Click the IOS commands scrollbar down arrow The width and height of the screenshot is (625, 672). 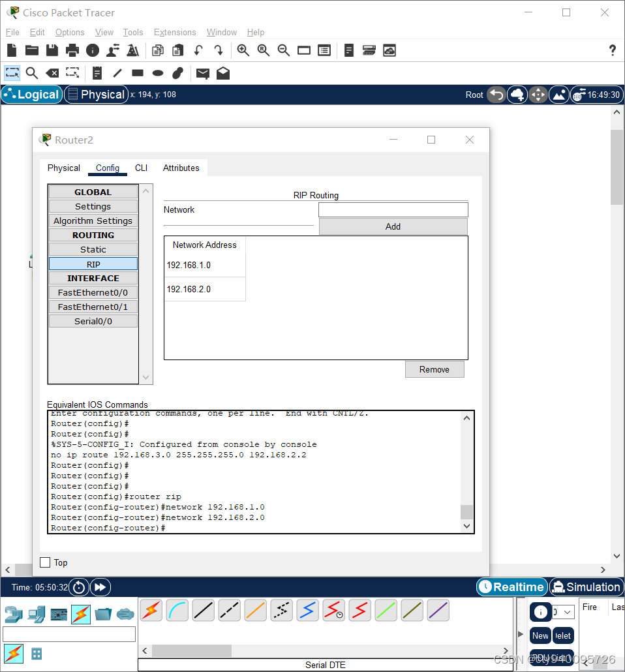point(467,526)
